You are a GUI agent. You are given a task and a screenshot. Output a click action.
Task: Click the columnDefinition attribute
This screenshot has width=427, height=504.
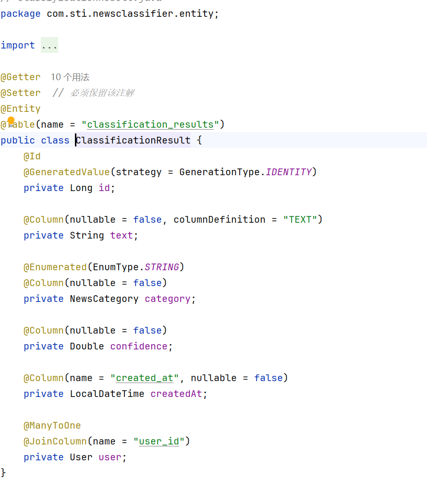tap(220, 219)
